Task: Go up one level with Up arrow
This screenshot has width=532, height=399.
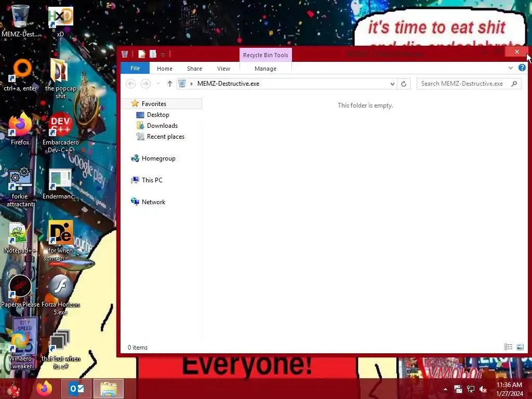Action: click(170, 84)
